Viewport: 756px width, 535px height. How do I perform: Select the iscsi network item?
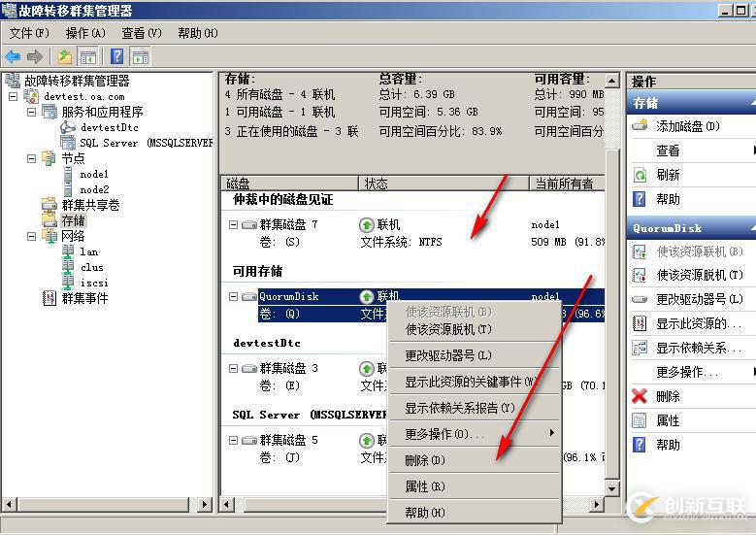pyautogui.click(x=94, y=283)
